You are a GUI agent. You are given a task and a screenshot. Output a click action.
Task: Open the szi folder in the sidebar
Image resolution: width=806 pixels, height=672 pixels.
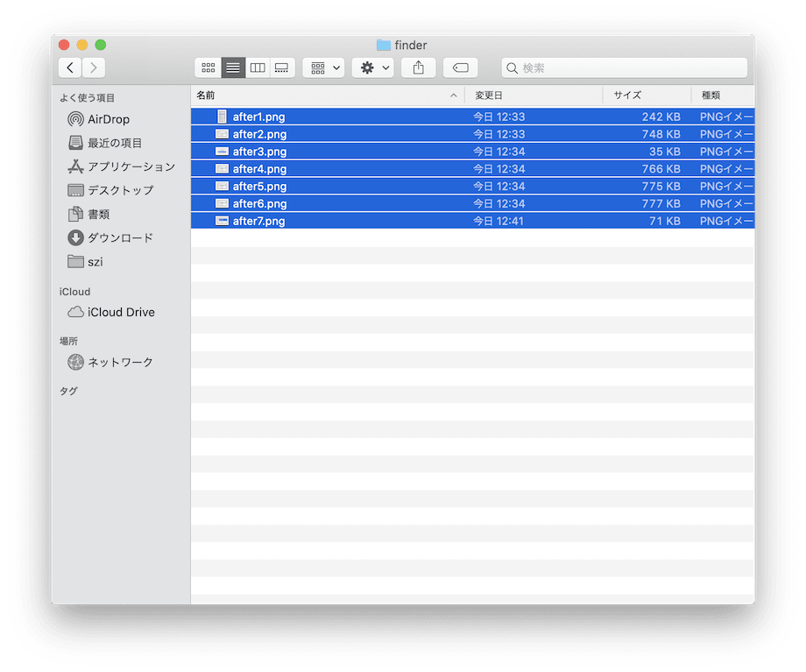(85, 262)
